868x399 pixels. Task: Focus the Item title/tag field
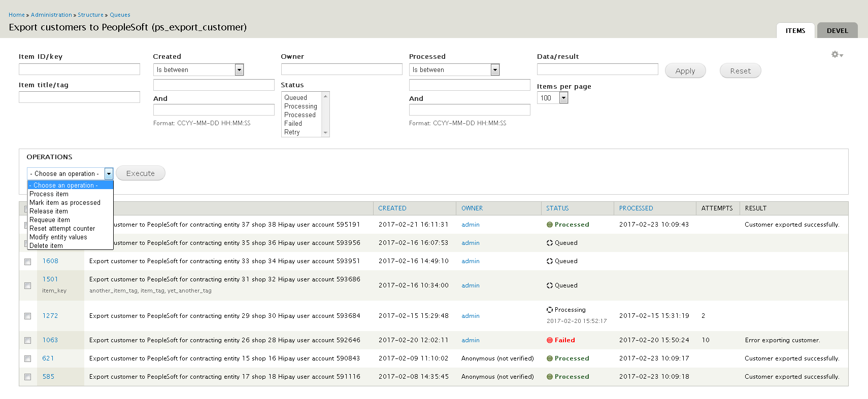(x=79, y=97)
